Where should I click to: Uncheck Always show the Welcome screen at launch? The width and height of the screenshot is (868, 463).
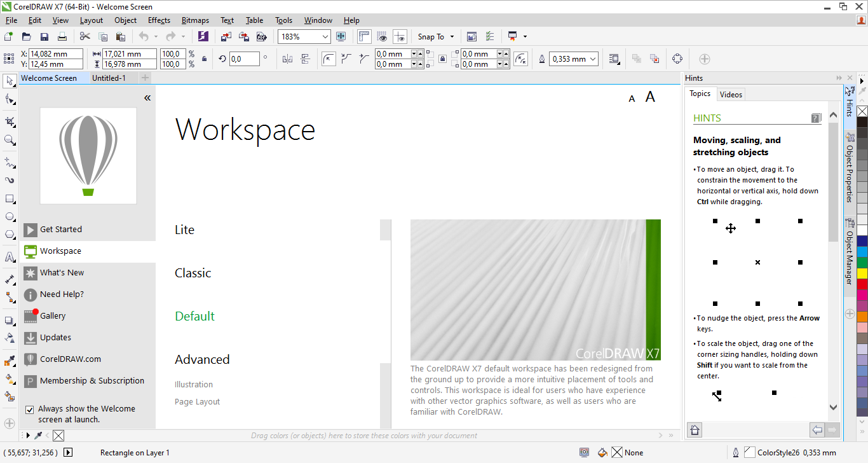29,409
